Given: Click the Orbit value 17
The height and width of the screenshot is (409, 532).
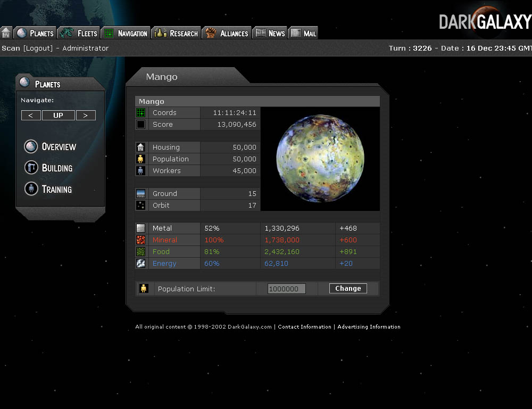Looking at the screenshot, I should pos(252,206).
